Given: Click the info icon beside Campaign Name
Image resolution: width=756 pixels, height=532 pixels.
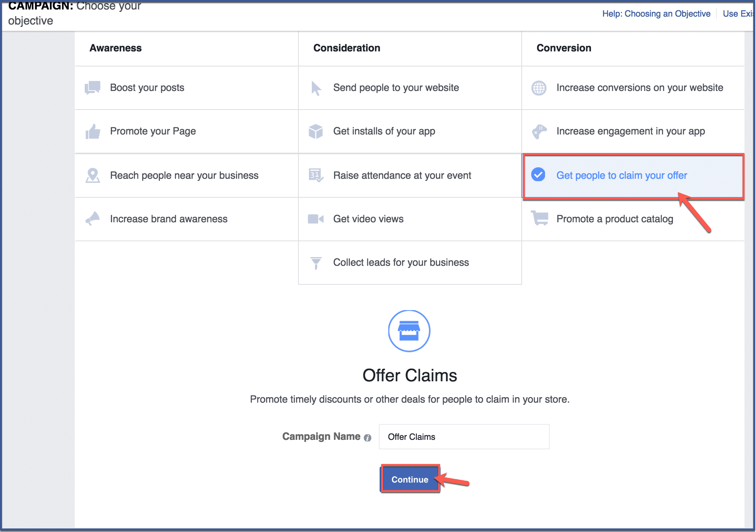Looking at the screenshot, I should 367,437.
